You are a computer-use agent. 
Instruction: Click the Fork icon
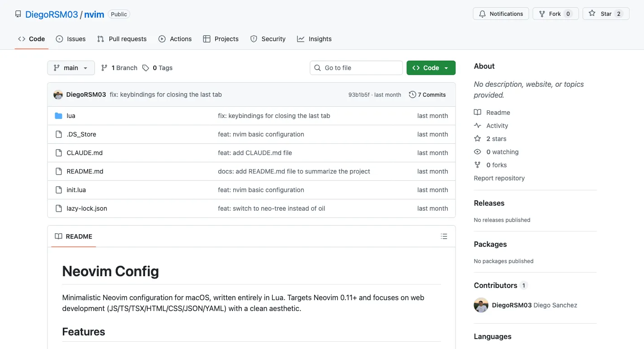541,14
